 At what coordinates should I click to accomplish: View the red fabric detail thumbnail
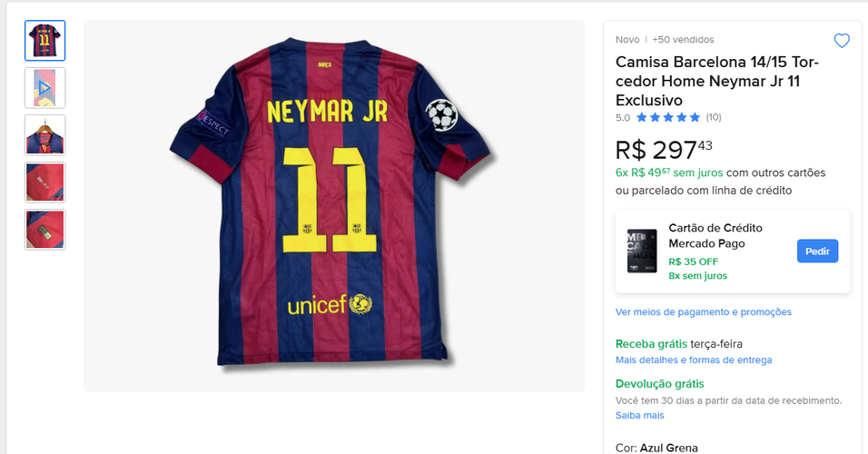(44, 183)
